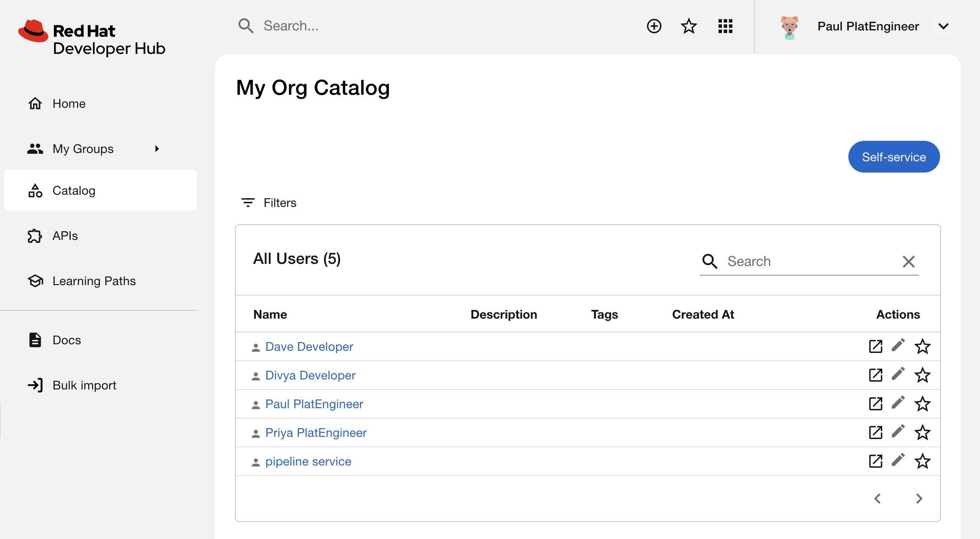Expand the Paul PlatEngineer profile dropdown
This screenshot has width=980, height=539.
pos(943,26)
